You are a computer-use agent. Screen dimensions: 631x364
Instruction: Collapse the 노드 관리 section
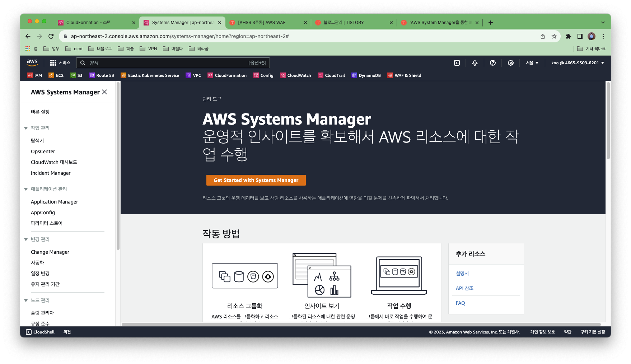26,300
